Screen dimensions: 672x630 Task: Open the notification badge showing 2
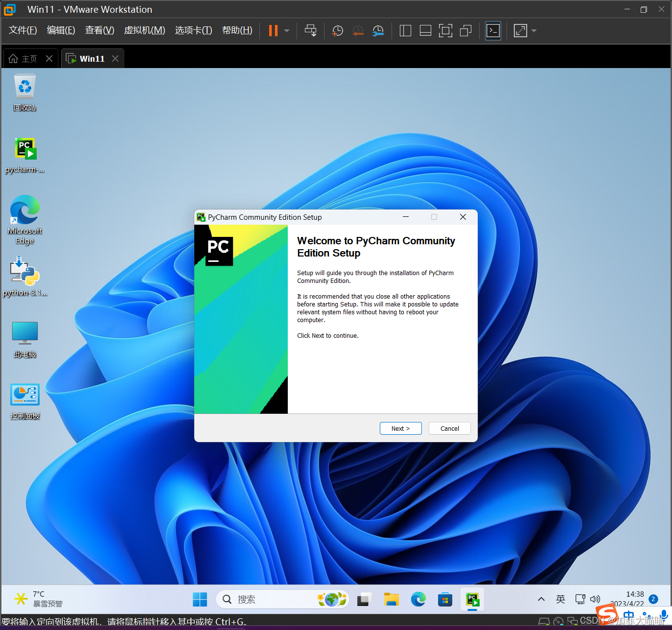[653, 599]
